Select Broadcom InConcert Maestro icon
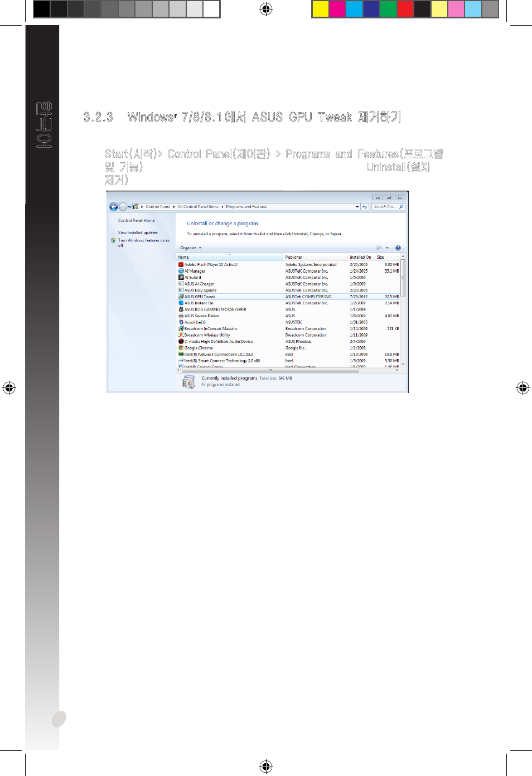This screenshot has height=776, width=532. (x=181, y=328)
